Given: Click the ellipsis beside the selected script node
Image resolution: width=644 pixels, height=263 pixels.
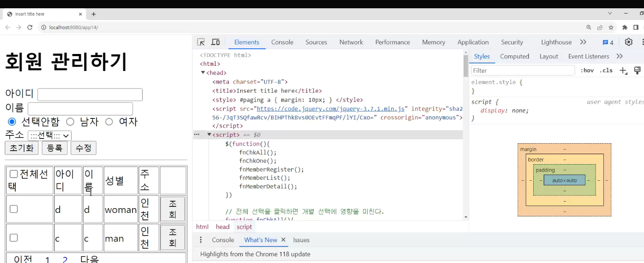Looking at the screenshot, I should coord(197,135).
